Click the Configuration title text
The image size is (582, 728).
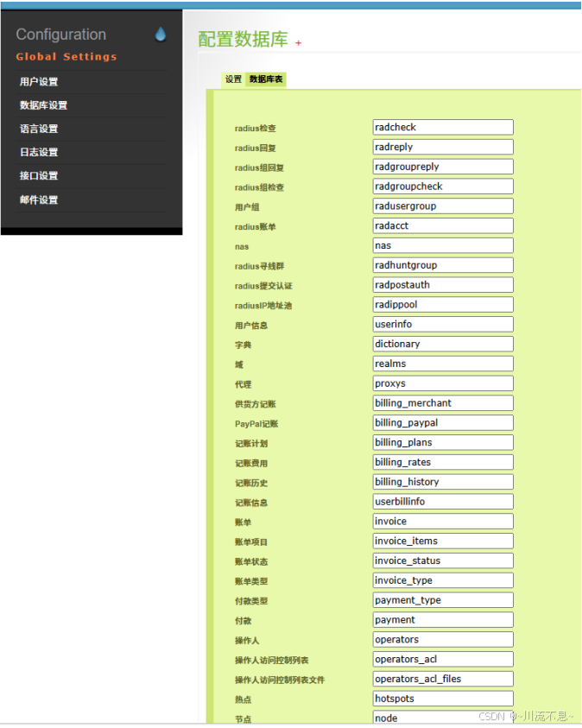pyautogui.click(x=60, y=35)
